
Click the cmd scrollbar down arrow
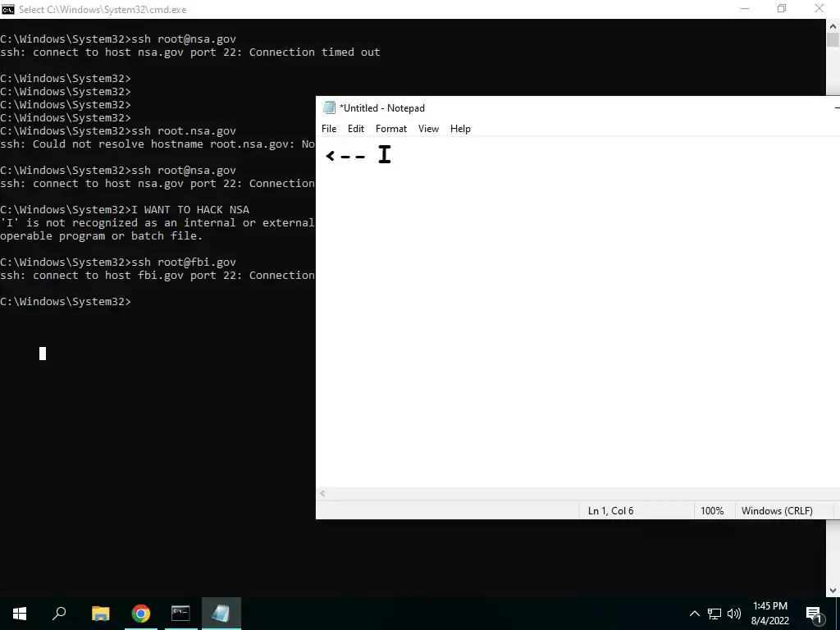(833, 591)
